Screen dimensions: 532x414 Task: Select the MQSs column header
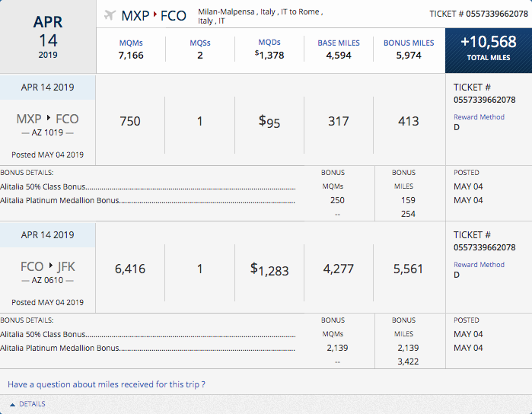pos(200,43)
